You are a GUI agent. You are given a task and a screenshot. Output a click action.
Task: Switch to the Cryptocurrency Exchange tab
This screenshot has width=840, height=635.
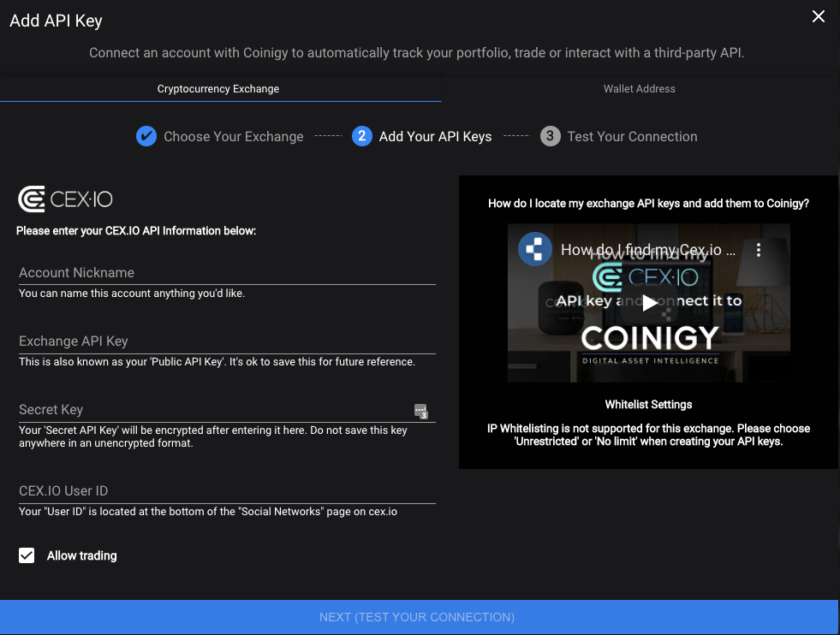(220, 89)
